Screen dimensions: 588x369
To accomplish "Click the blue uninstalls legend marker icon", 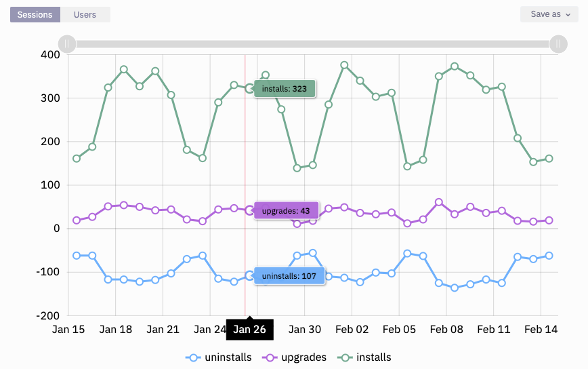I will pos(194,357).
